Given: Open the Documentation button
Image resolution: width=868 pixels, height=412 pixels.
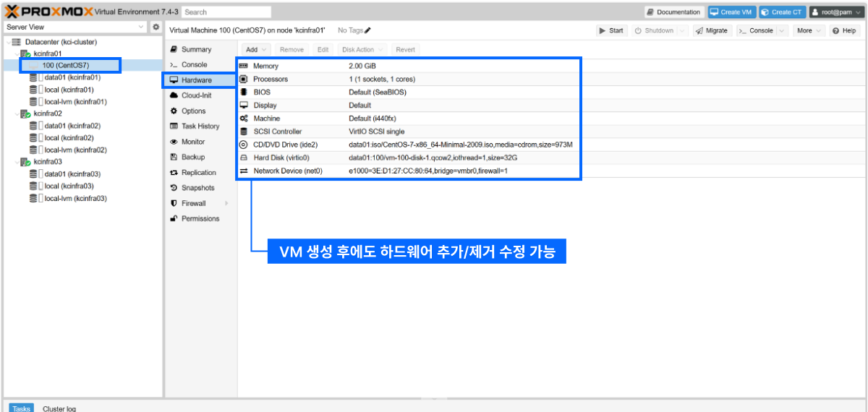Looking at the screenshot, I should [673, 12].
